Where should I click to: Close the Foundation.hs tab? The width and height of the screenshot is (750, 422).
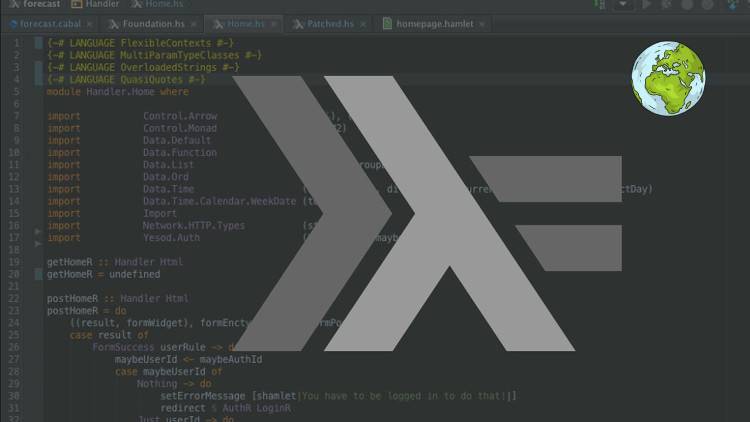[193, 22]
